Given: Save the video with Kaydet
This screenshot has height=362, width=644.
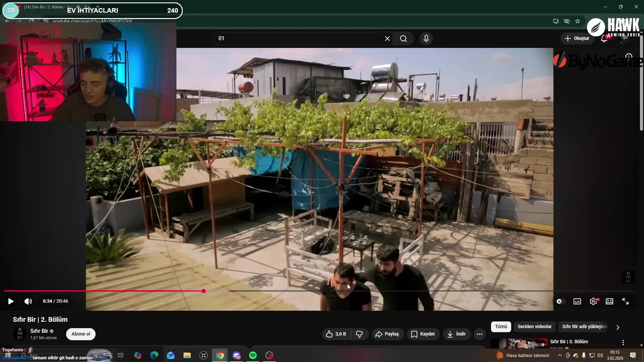Looking at the screenshot, I should pyautogui.click(x=423, y=334).
